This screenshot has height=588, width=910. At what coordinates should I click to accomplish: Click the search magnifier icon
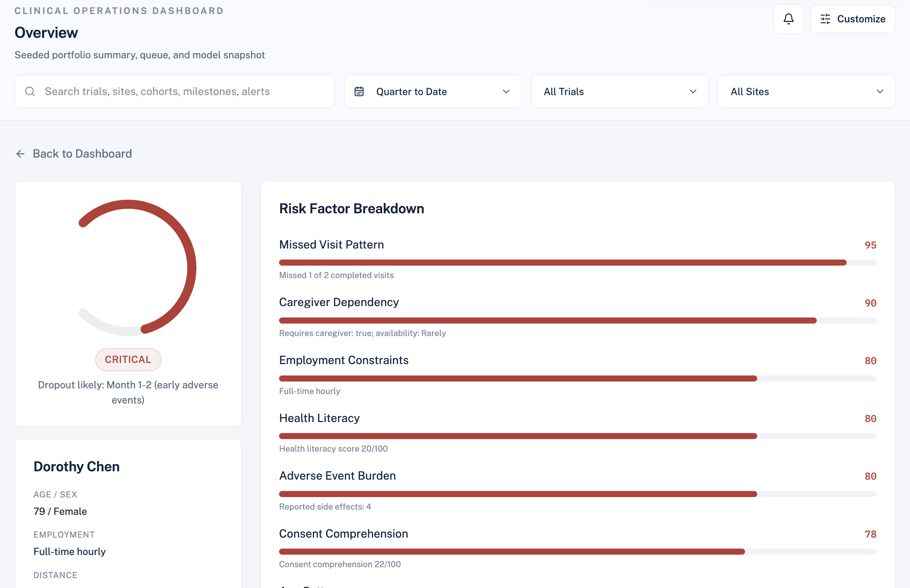(30, 92)
